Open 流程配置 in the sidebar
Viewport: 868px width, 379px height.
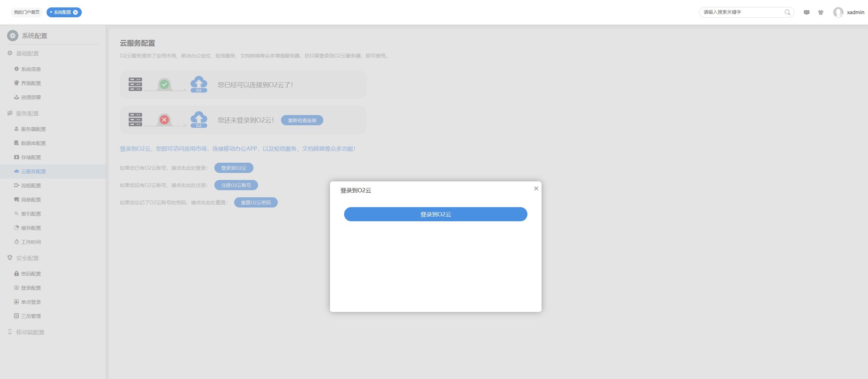(53, 186)
